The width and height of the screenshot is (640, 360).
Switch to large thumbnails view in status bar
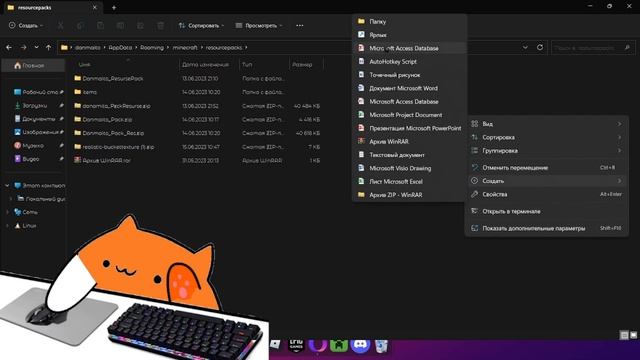[x=633, y=335]
